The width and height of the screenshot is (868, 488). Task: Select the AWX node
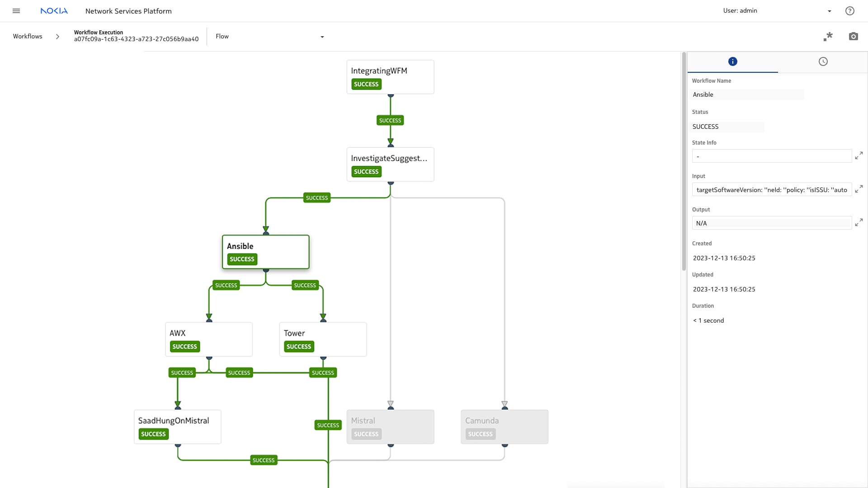(209, 339)
